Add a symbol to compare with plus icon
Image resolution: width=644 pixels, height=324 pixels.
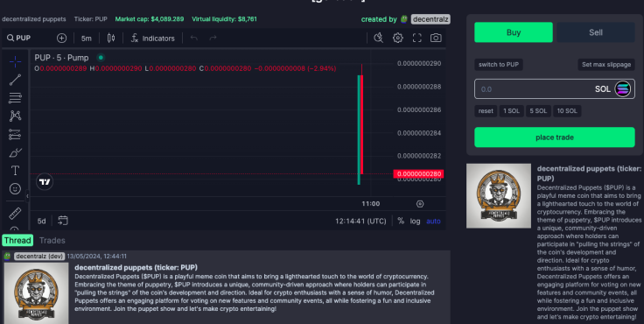tap(61, 39)
